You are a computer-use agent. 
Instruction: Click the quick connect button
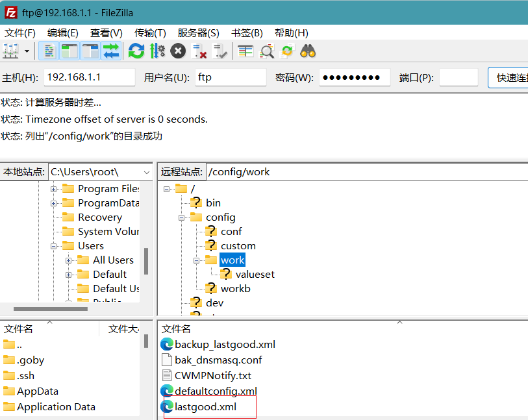click(508, 77)
